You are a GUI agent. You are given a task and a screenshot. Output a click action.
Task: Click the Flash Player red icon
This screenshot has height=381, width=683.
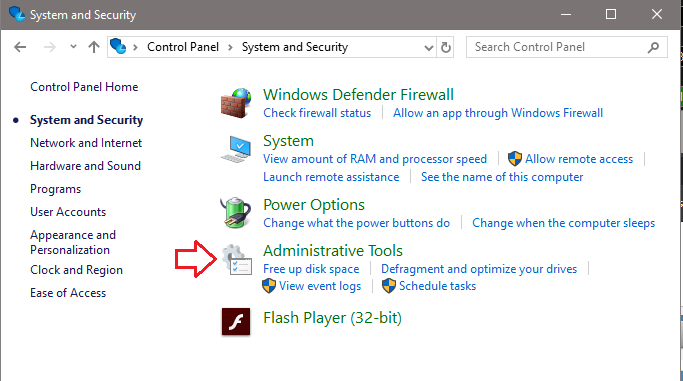[x=236, y=322]
